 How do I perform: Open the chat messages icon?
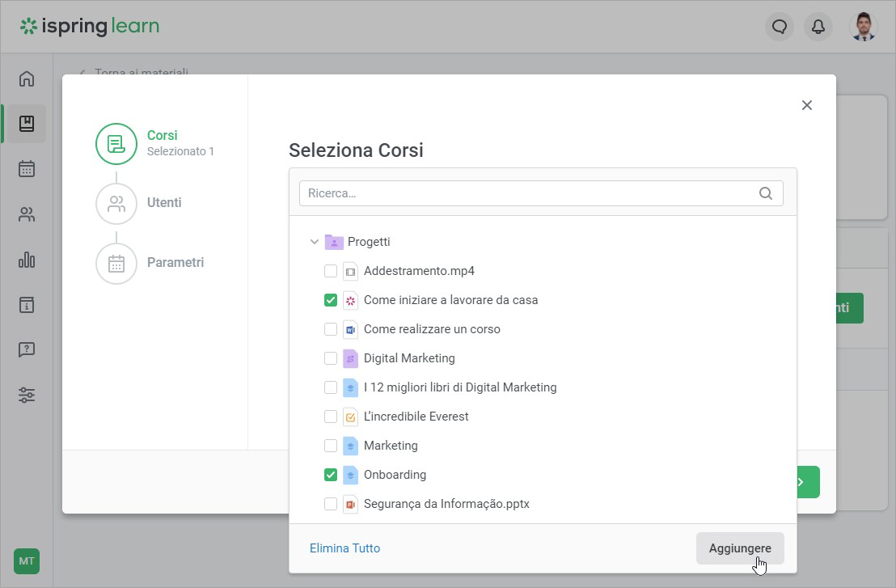pos(780,27)
